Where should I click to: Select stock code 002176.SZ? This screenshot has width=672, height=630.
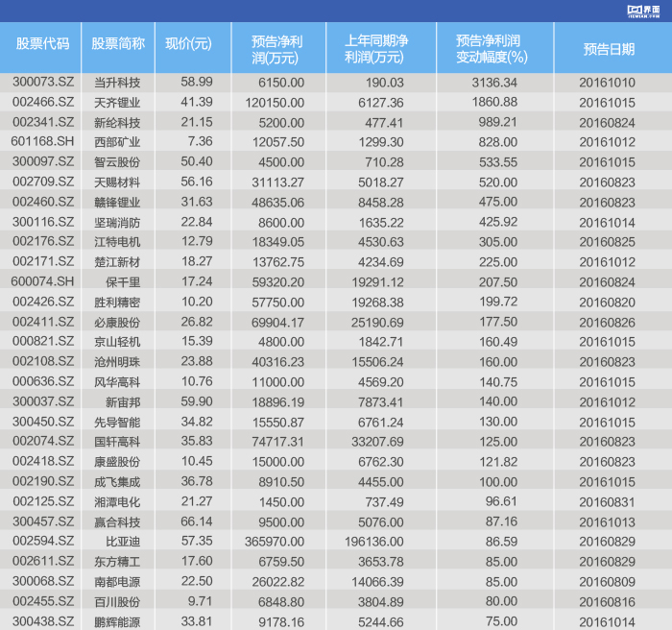[x=43, y=241]
